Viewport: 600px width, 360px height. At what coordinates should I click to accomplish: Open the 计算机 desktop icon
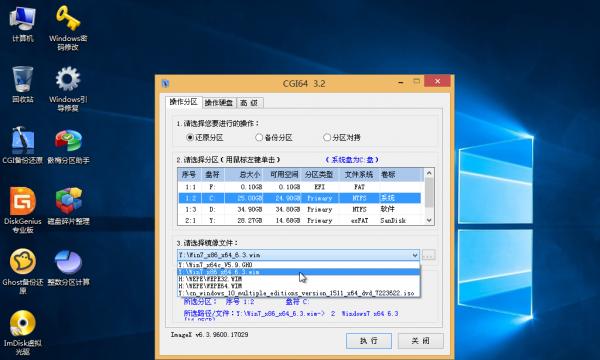23,24
